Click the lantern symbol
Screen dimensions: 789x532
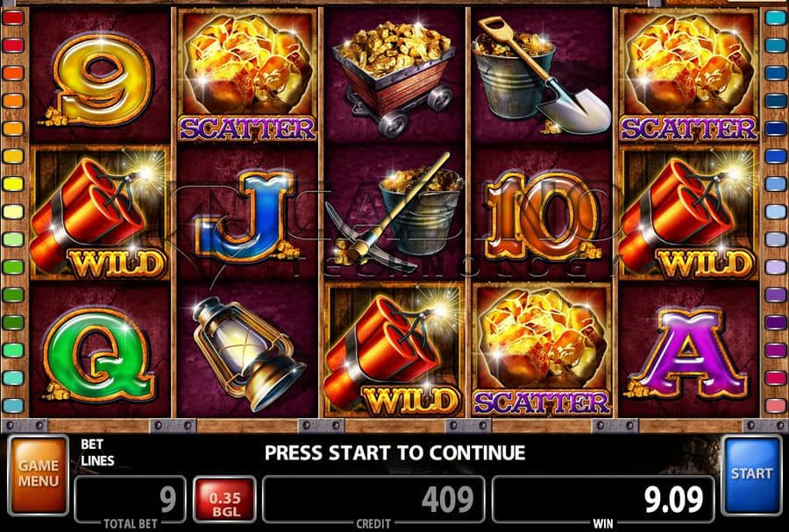click(247, 352)
